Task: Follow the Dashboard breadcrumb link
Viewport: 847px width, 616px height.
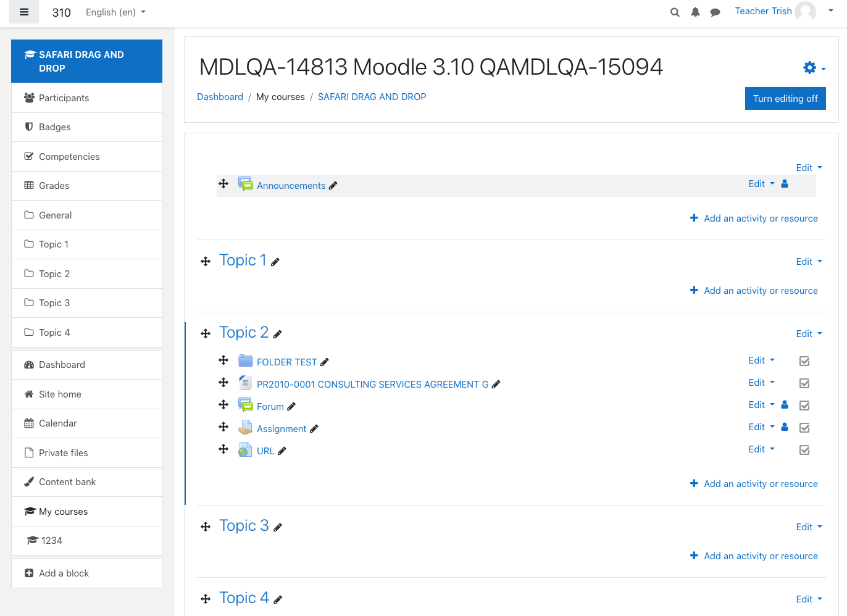Action: [x=220, y=97]
